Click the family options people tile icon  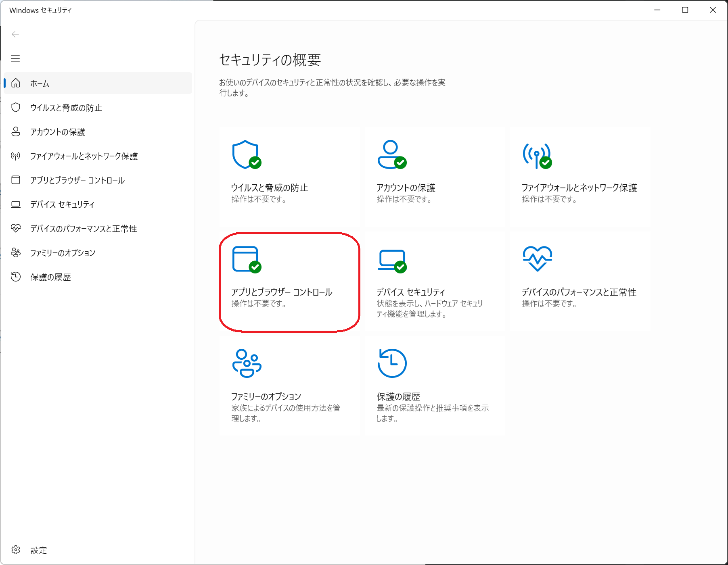(247, 363)
